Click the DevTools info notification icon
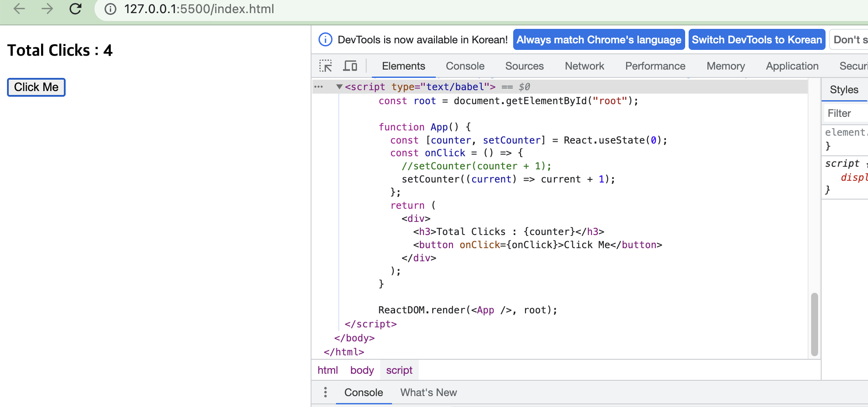The image size is (868, 407). (325, 40)
